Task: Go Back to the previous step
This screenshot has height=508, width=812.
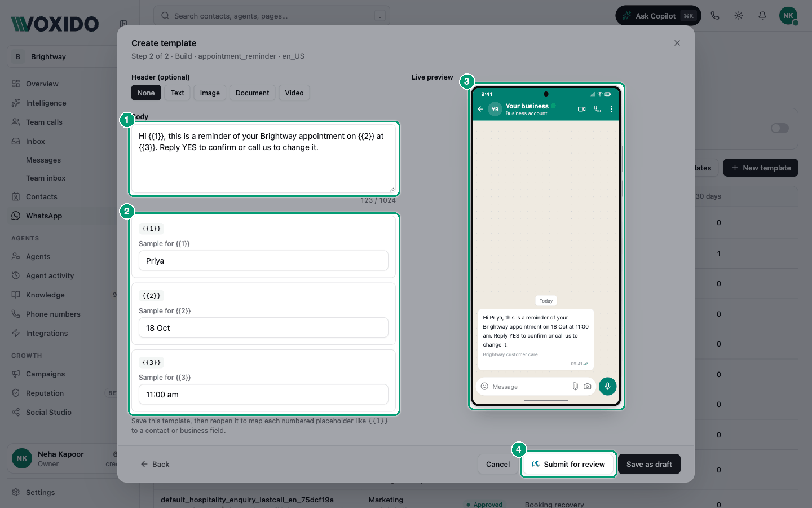Action: click(x=155, y=464)
